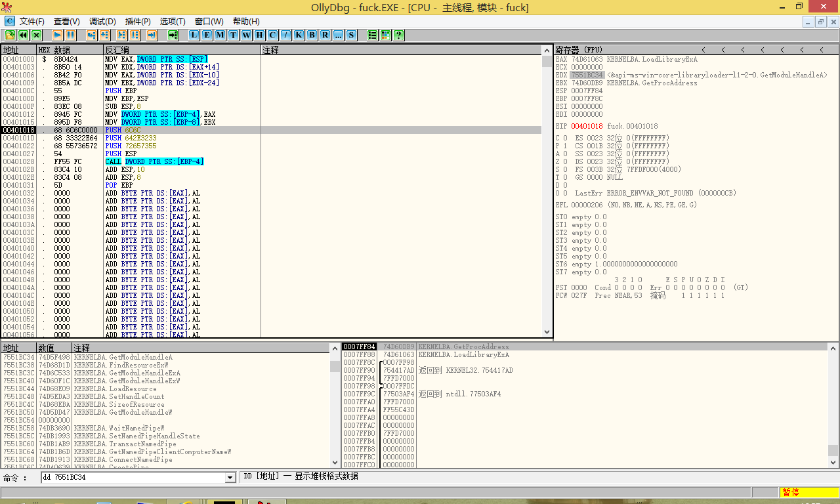Viewport: 840px width, 504px height.
Task: Open the 插件(P) plugins menu
Action: point(138,22)
